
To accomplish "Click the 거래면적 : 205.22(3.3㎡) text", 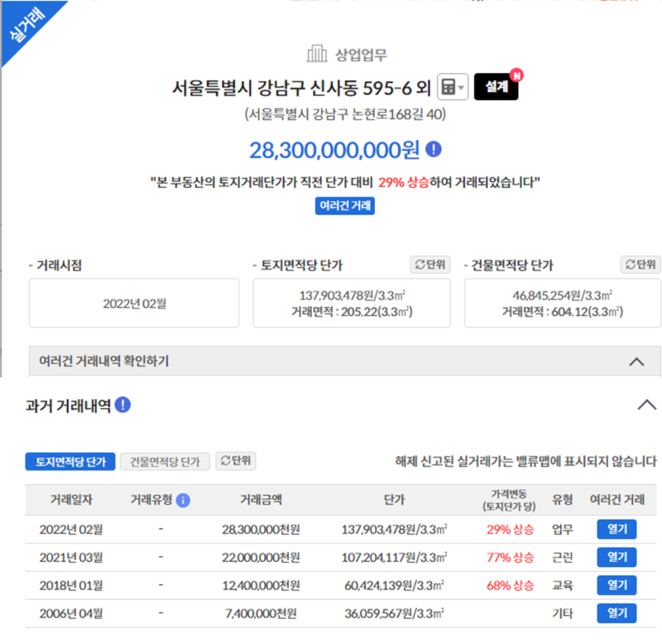I will pyautogui.click(x=352, y=312).
